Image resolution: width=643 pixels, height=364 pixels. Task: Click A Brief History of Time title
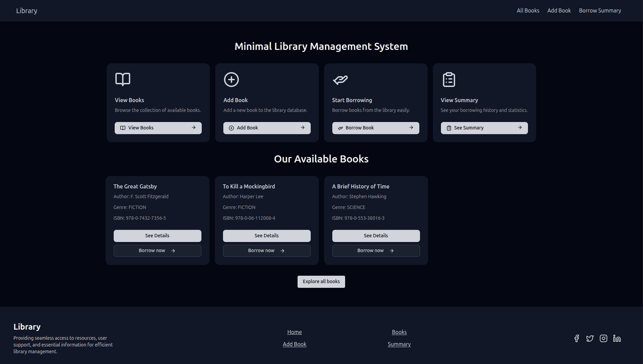click(x=361, y=186)
